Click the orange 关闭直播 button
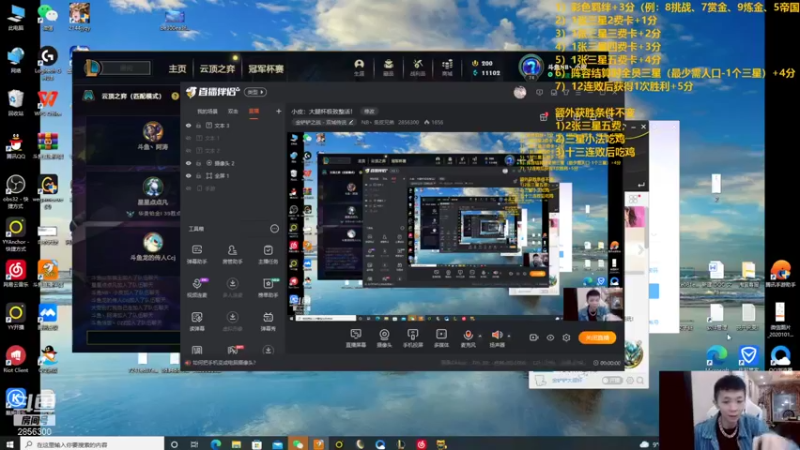This screenshot has width=800, height=450. (x=597, y=338)
